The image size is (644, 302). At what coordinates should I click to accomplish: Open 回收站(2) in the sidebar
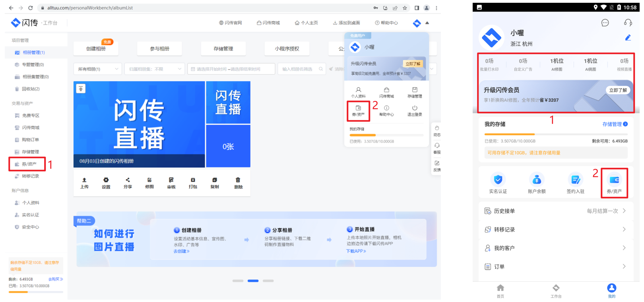click(x=31, y=89)
